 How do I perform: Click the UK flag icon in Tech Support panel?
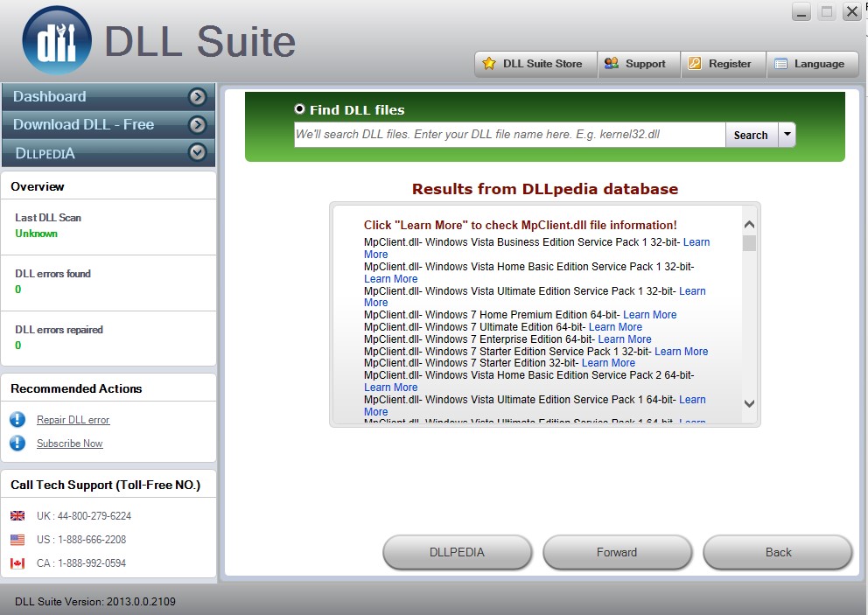click(x=18, y=515)
